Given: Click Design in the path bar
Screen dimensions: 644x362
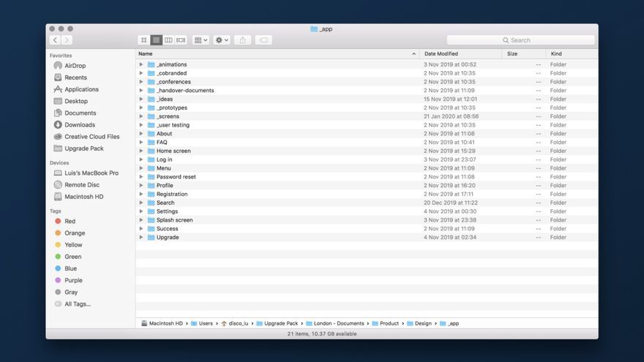Looking at the screenshot, I should coord(419,323).
